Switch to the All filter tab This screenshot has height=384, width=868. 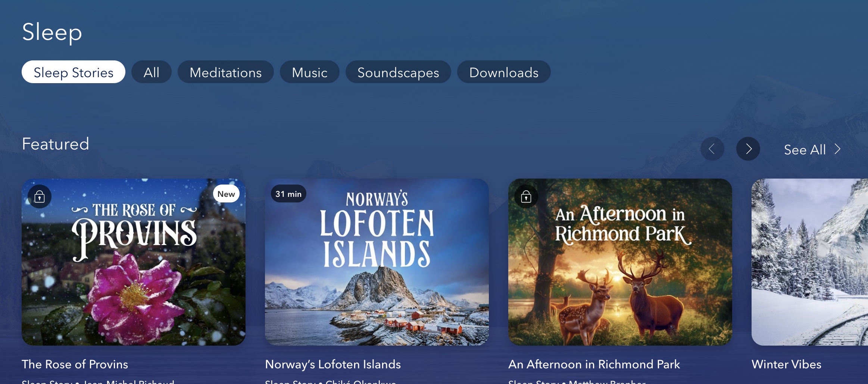click(152, 72)
